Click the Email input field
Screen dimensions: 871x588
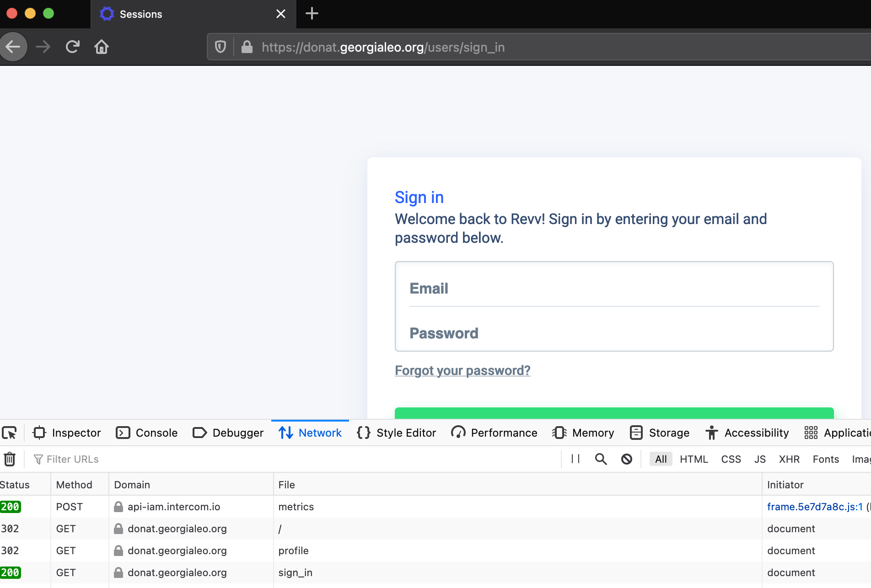(614, 289)
